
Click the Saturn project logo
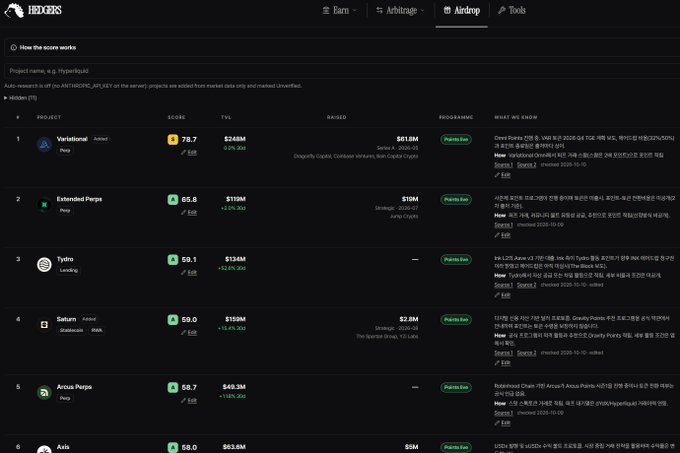(x=44, y=325)
